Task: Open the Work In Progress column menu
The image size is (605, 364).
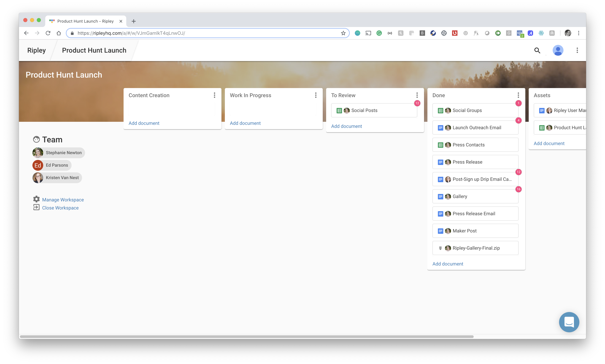Action: (316, 95)
